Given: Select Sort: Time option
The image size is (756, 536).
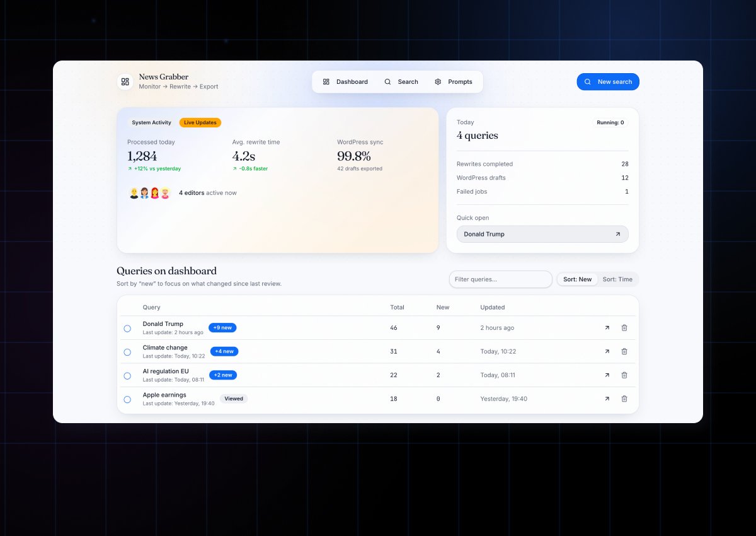Looking at the screenshot, I should (x=617, y=279).
